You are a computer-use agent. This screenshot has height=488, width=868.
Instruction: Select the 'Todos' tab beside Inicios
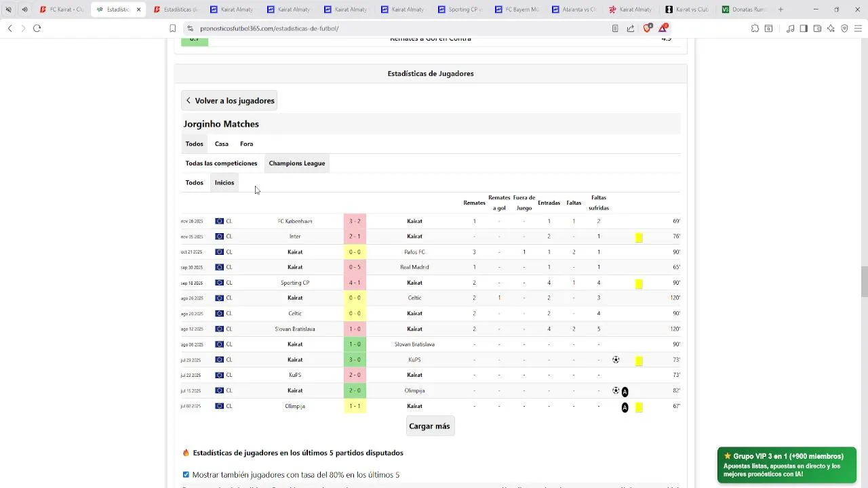pyautogui.click(x=195, y=182)
